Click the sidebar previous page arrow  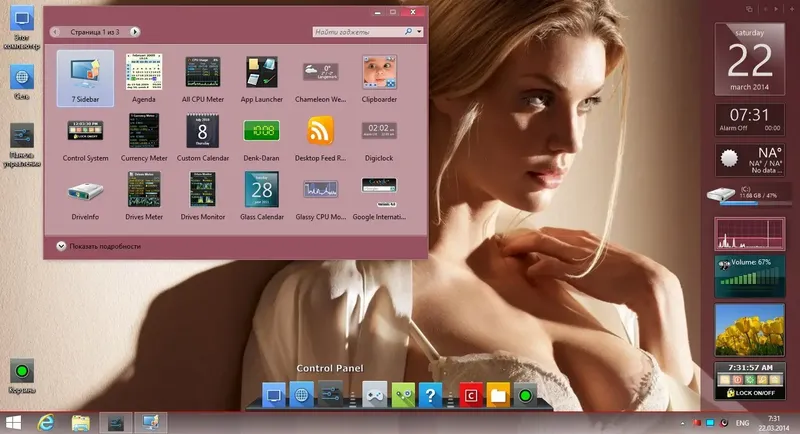pos(765,9)
